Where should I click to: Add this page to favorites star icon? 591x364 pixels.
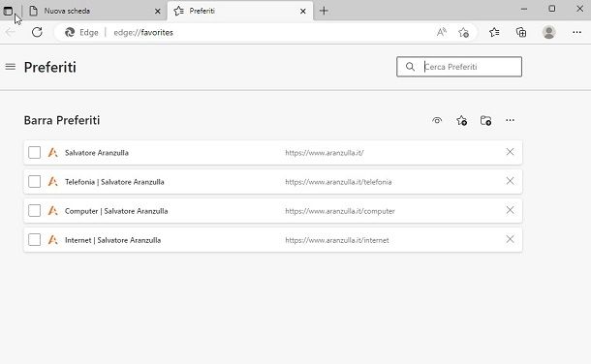click(x=464, y=32)
